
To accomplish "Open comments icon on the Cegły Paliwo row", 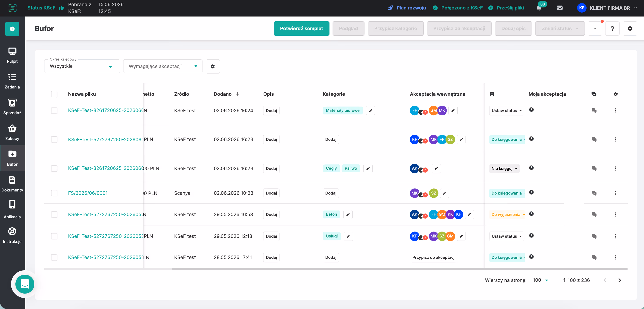I will 594,169.
